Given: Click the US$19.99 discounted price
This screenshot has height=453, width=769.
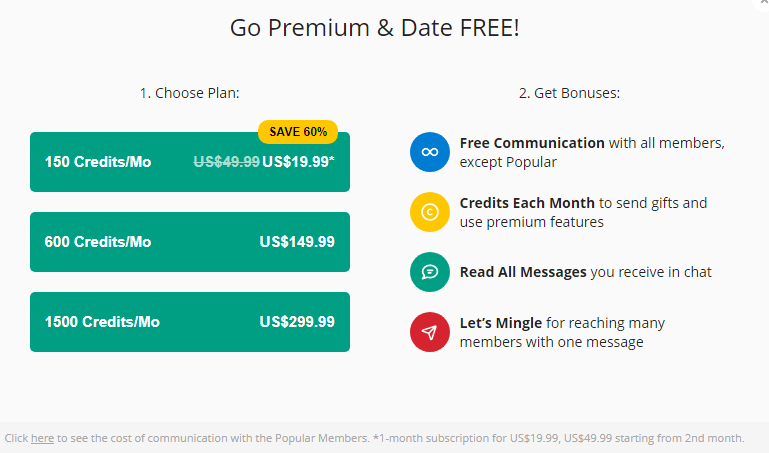Looking at the screenshot, I should [x=298, y=162].
